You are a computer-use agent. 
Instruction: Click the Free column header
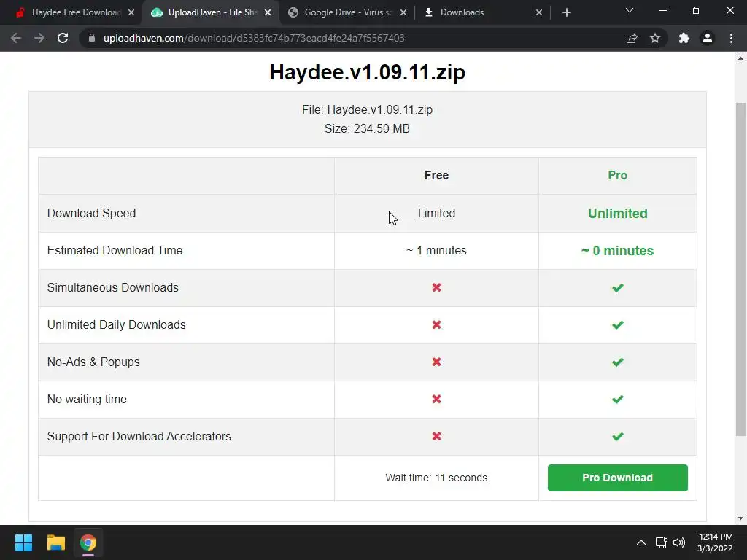(x=436, y=175)
